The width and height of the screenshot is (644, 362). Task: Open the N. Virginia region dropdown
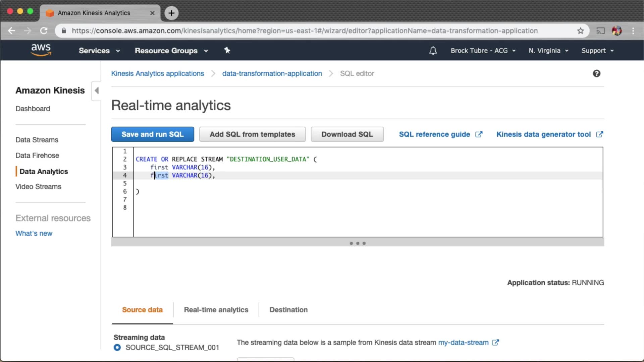click(x=548, y=51)
